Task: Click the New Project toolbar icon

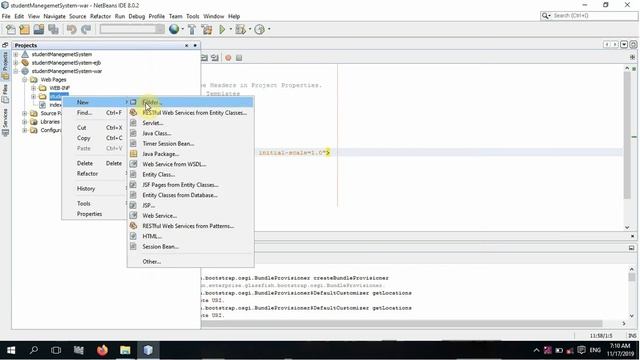Action: point(24,29)
